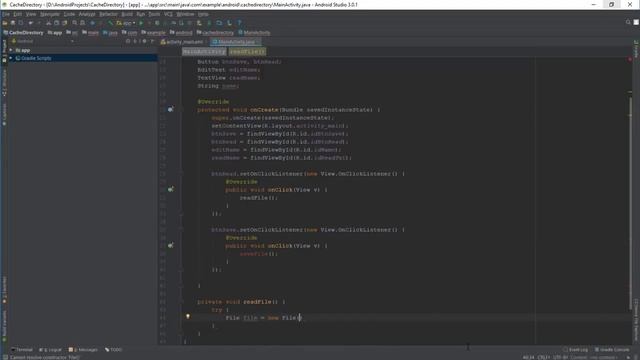640x360 pixels.
Task: Open the Tools menu
Action: tap(154, 14)
